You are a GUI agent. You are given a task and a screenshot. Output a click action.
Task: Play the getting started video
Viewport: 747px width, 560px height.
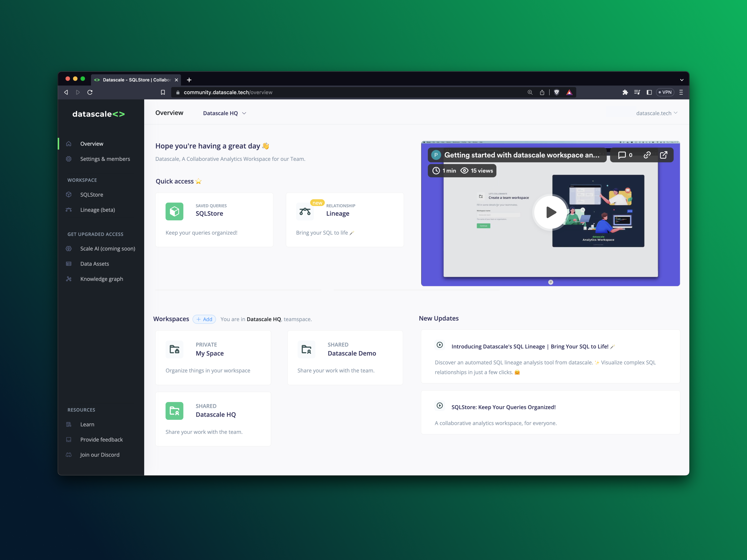point(550,212)
